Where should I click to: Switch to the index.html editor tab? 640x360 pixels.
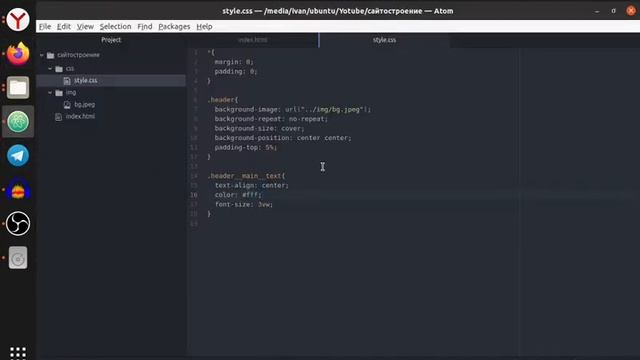tap(253, 40)
